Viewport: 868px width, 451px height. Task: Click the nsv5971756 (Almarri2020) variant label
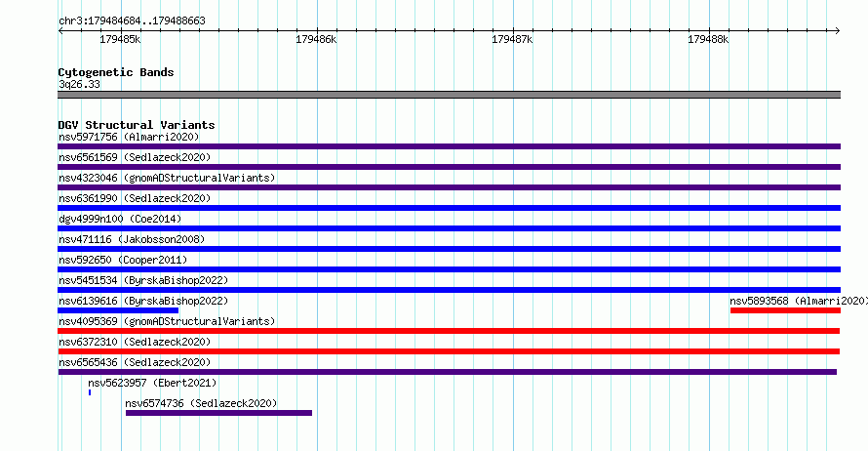129,137
